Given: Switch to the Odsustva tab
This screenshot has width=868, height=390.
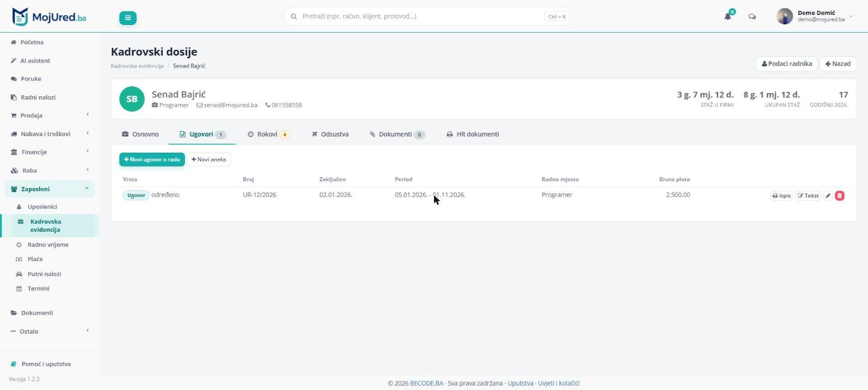Looking at the screenshot, I should point(330,134).
